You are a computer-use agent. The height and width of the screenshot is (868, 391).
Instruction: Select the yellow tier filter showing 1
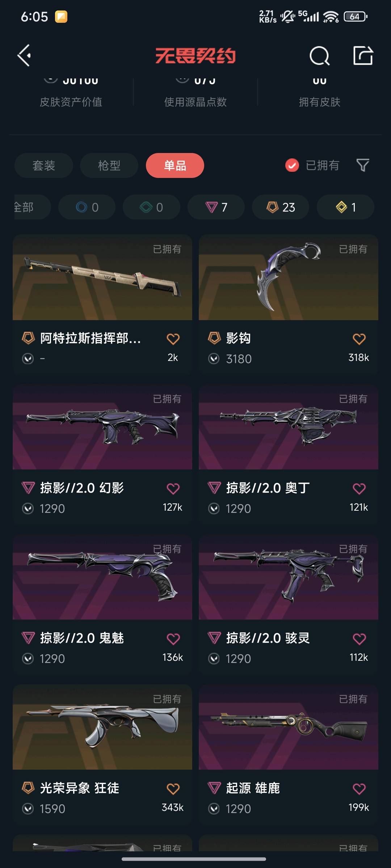pos(345,207)
